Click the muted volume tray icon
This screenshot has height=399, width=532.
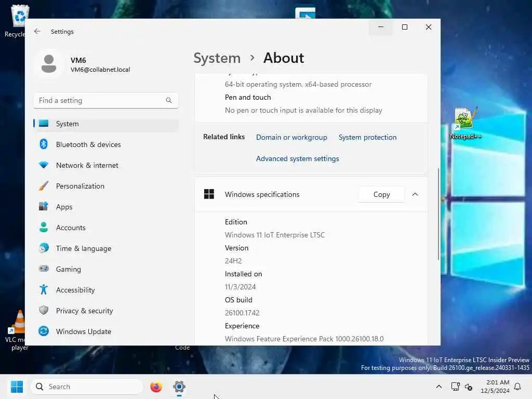(x=469, y=387)
